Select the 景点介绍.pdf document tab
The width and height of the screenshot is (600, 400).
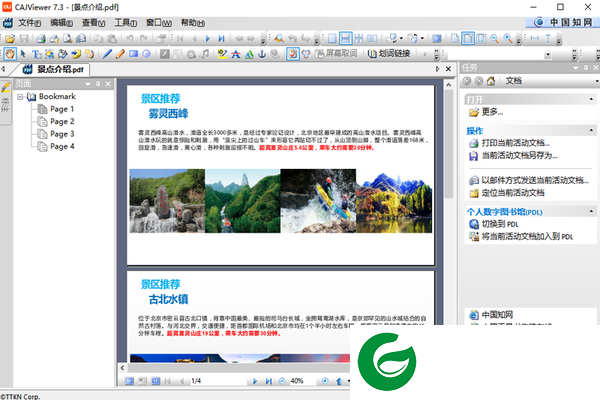point(53,69)
